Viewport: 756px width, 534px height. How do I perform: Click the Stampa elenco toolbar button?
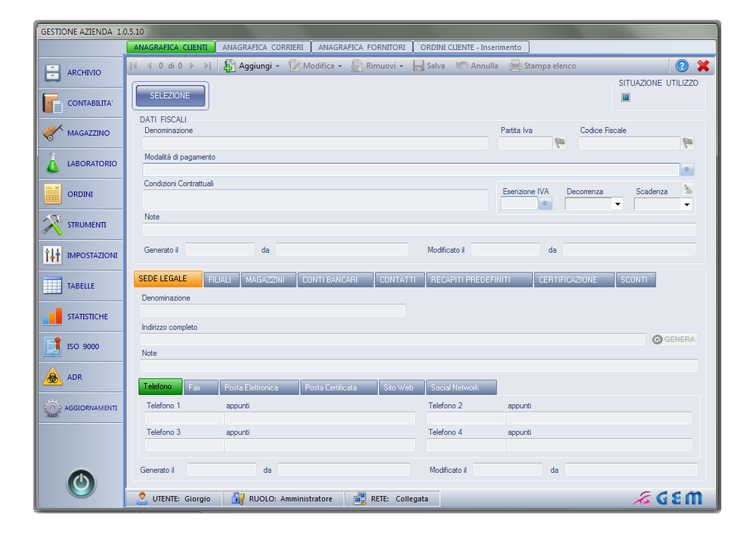pos(543,66)
